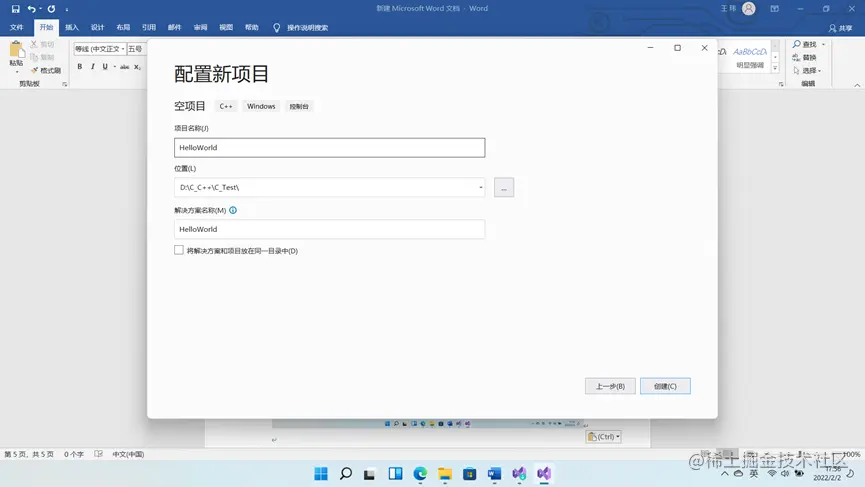Toggle bold formatting in Word ribbon

[x=79, y=67]
